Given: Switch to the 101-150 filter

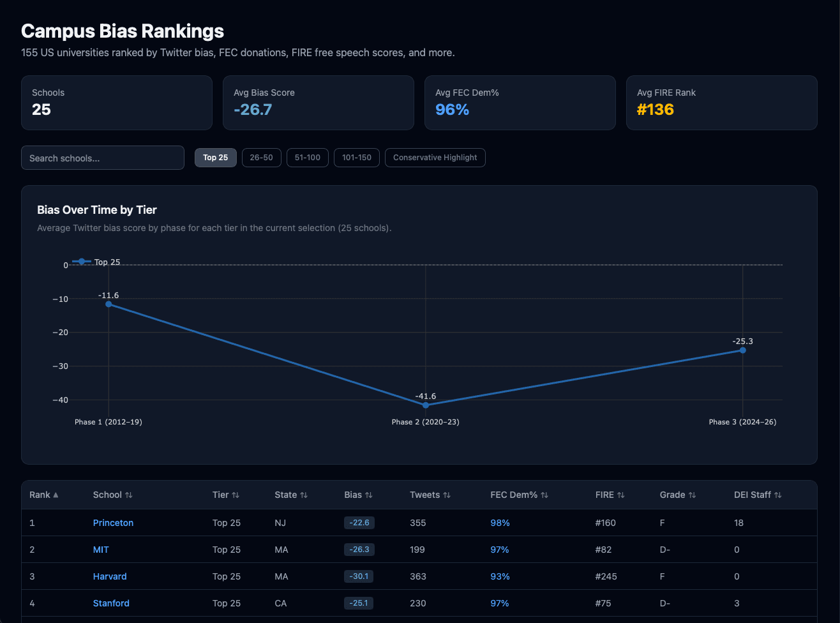Looking at the screenshot, I should pyautogui.click(x=356, y=158).
